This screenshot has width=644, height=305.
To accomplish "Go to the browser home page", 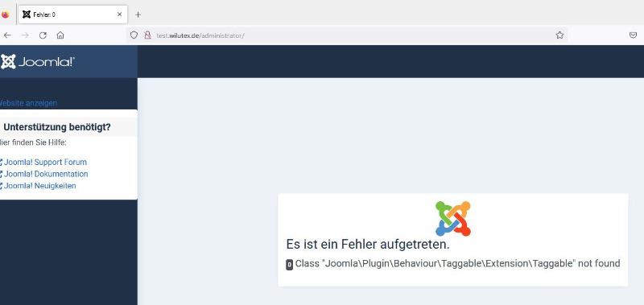I will coord(60,35).
